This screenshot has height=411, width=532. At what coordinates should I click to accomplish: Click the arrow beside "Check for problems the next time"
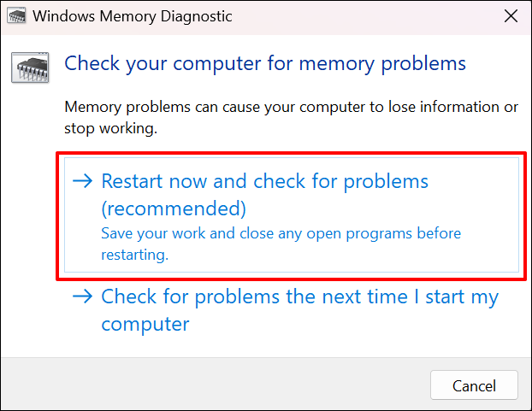83,297
